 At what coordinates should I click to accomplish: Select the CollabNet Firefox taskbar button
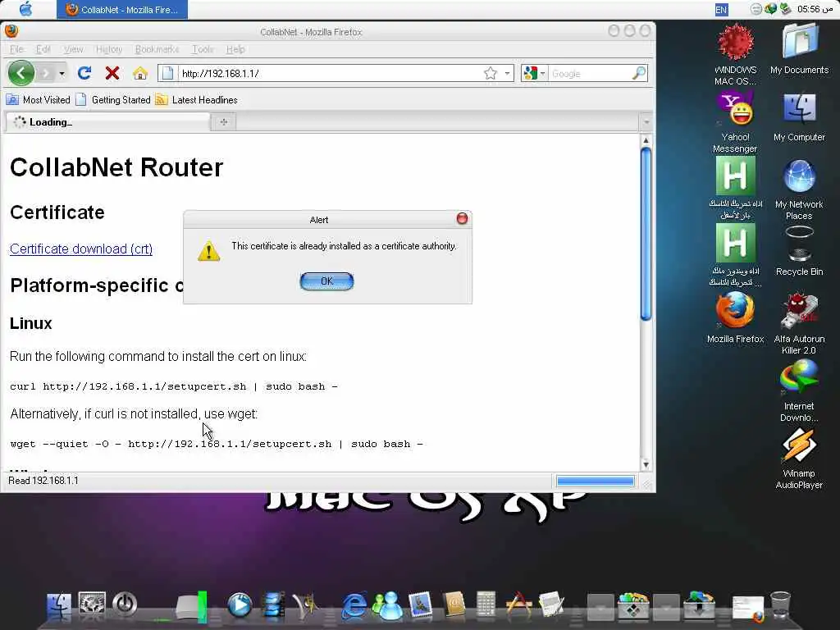[122, 10]
